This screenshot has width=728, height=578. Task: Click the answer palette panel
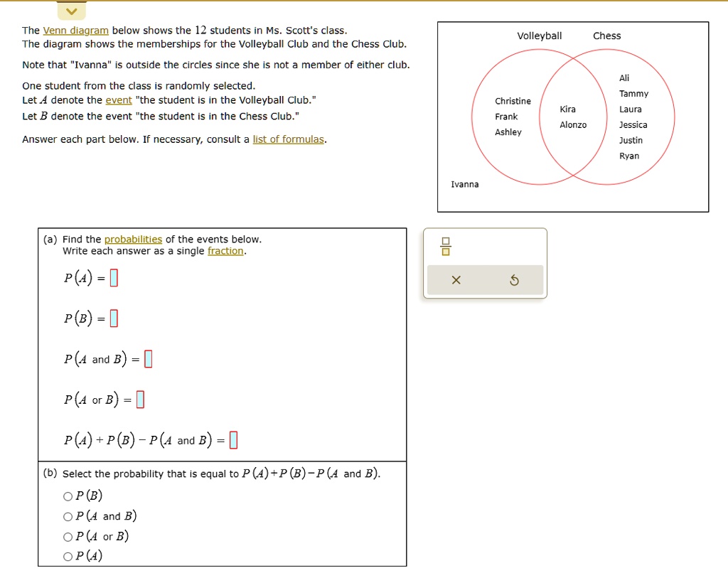pos(486,263)
